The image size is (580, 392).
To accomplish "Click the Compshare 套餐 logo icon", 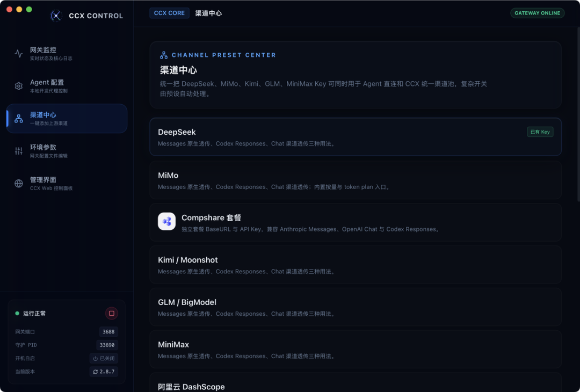I will 167,221.
